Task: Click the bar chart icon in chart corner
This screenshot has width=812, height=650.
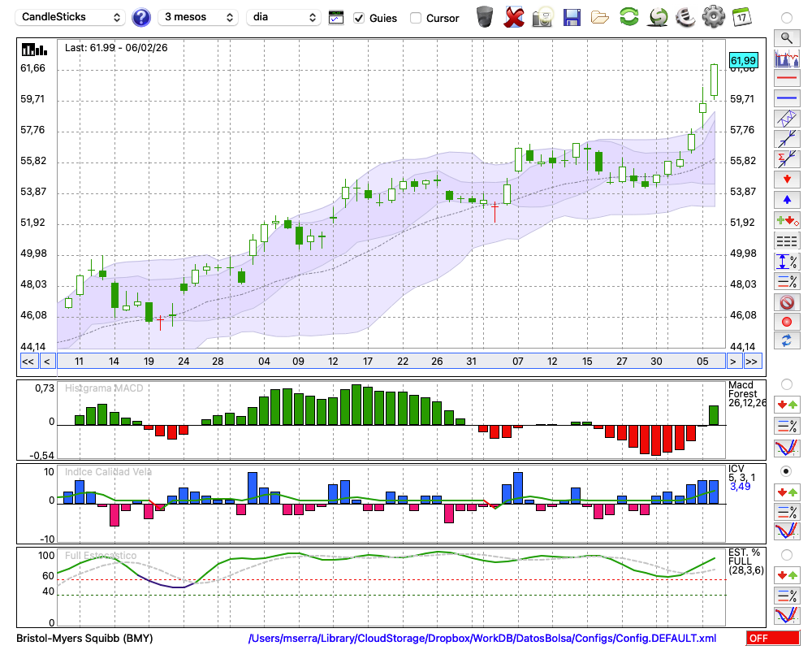Action: [x=34, y=50]
